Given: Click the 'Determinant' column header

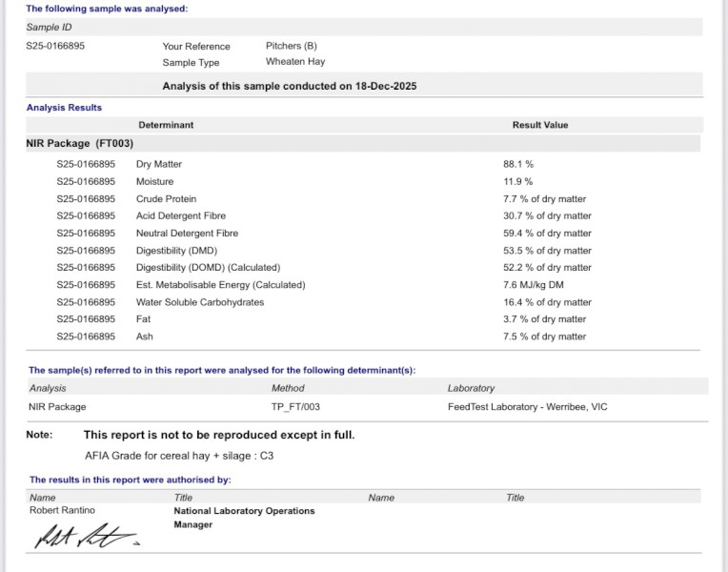Looking at the screenshot, I should [x=166, y=125].
